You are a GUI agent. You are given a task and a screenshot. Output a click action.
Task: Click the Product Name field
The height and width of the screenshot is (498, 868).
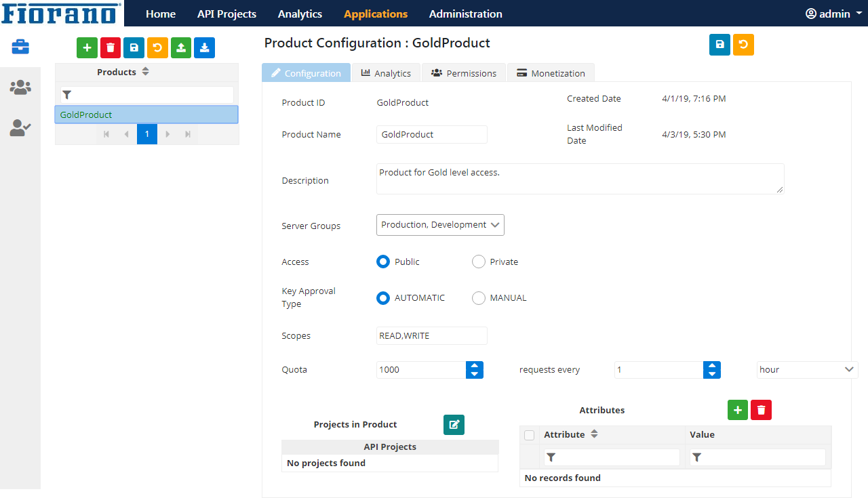click(x=432, y=134)
